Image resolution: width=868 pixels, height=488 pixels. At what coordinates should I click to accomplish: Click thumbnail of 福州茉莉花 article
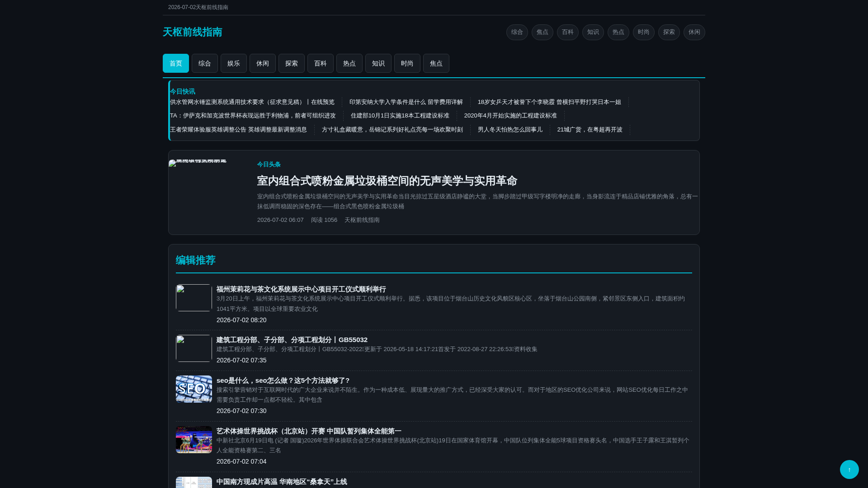(x=194, y=298)
